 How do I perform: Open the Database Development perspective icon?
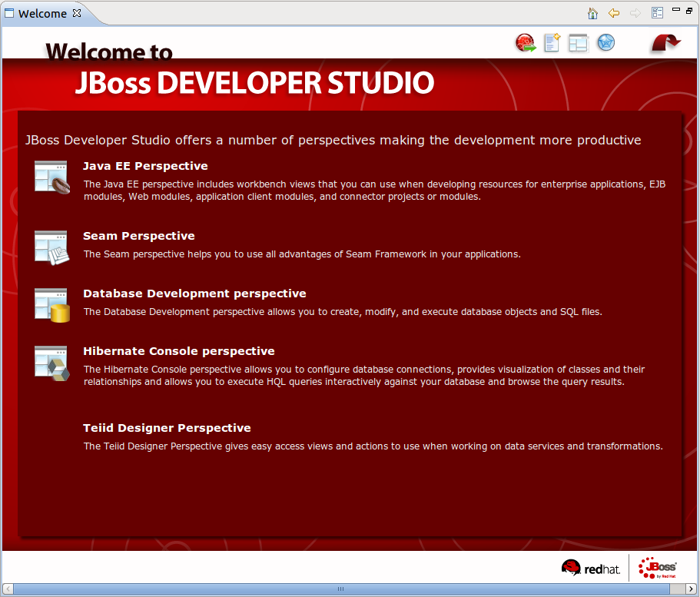click(x=52, y=305)
